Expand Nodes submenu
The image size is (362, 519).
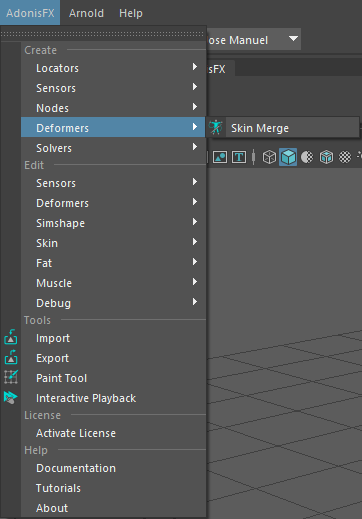[x=113, y=108]
